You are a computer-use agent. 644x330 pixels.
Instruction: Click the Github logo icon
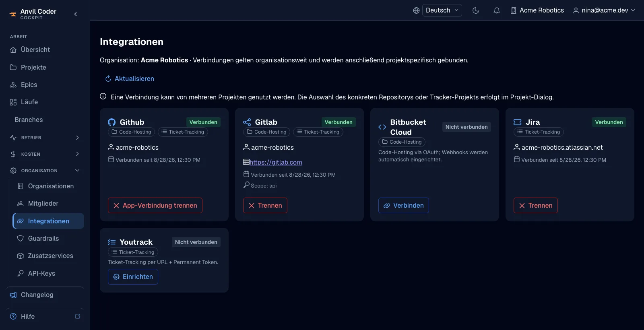[112, 122]
